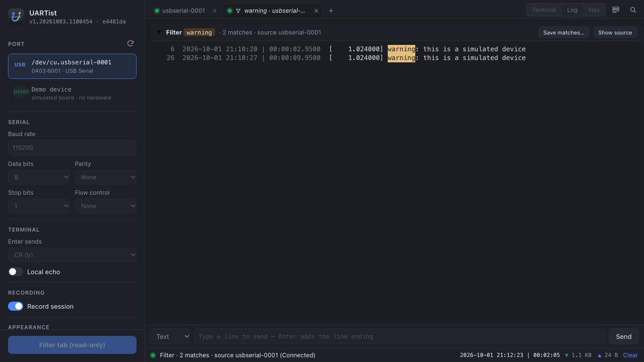Click the Baud rate field
The image size is (644, 362).
[x=72, y=148]
